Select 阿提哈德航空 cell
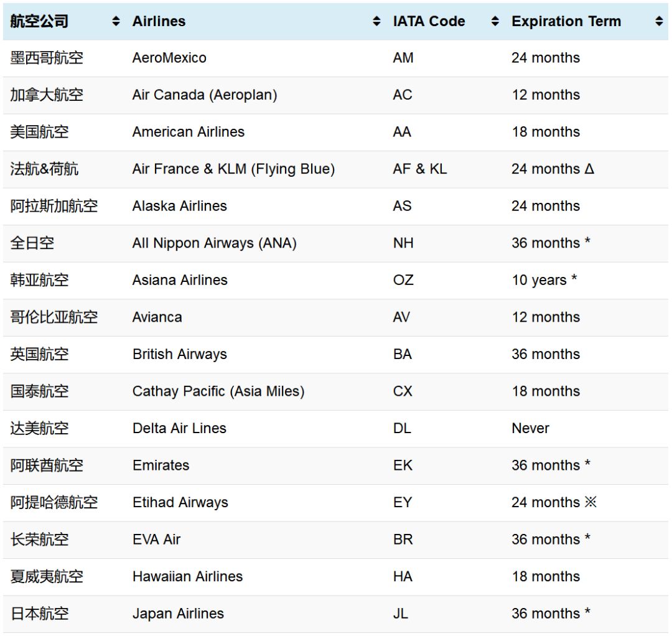Image resolution: width=672 pixels, height=636 pixels. point(54,503)
